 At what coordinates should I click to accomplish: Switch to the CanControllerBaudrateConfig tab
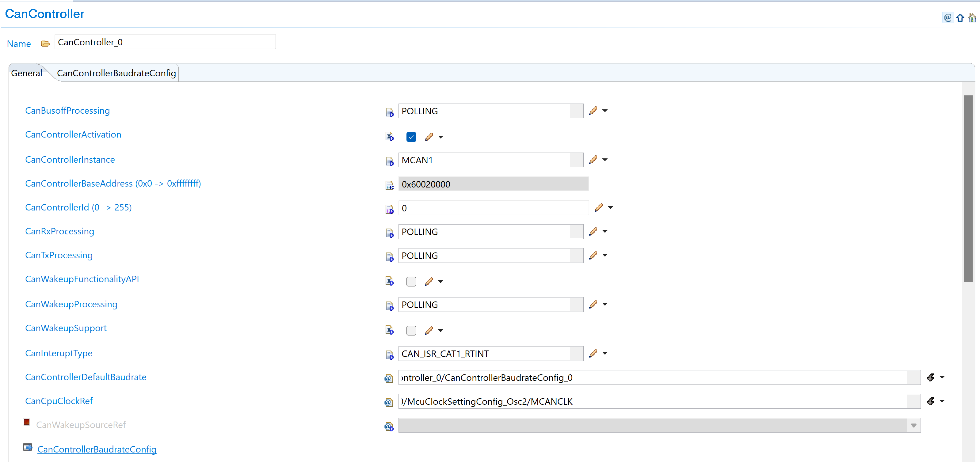pyautogui.click(x=116, y=73)
